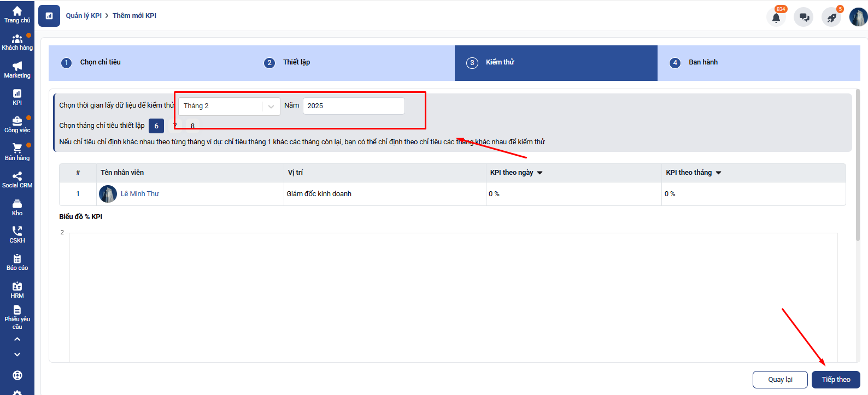This screenshot has width=868, height=395.
Task: Click the Quay lại button
Action: pyautogui.click(x=779, y=380)
